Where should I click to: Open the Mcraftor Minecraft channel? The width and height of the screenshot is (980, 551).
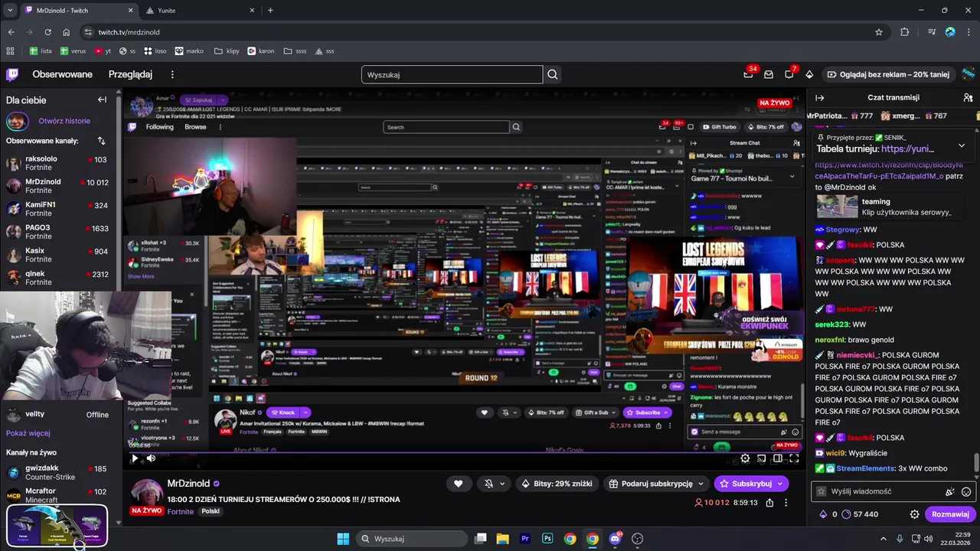coord(60,495)
